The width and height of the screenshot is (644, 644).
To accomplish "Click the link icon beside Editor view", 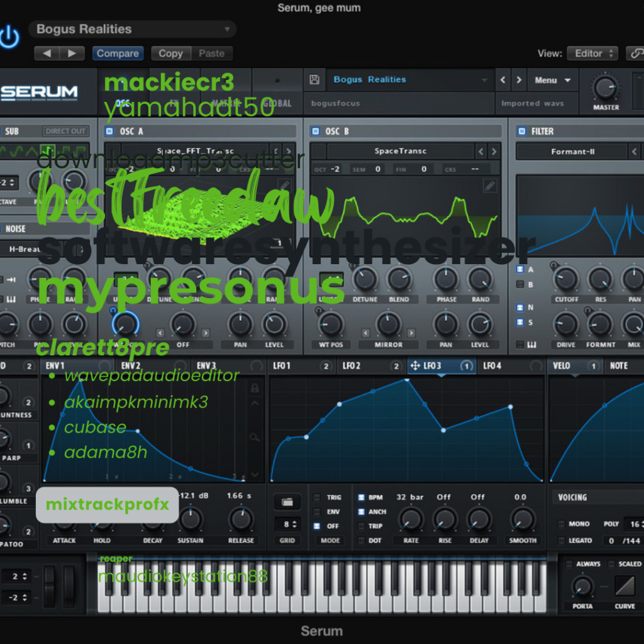I will (x=635, y=53).
